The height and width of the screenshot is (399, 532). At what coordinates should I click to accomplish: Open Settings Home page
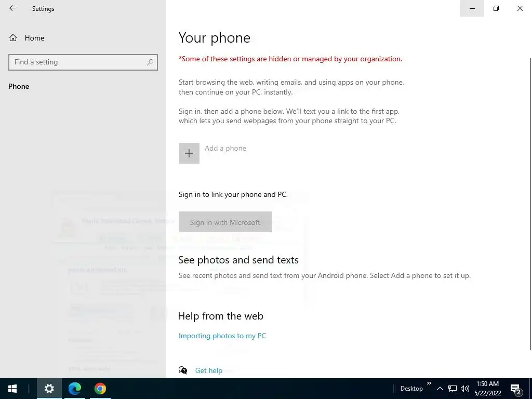[x=26, y=38]
